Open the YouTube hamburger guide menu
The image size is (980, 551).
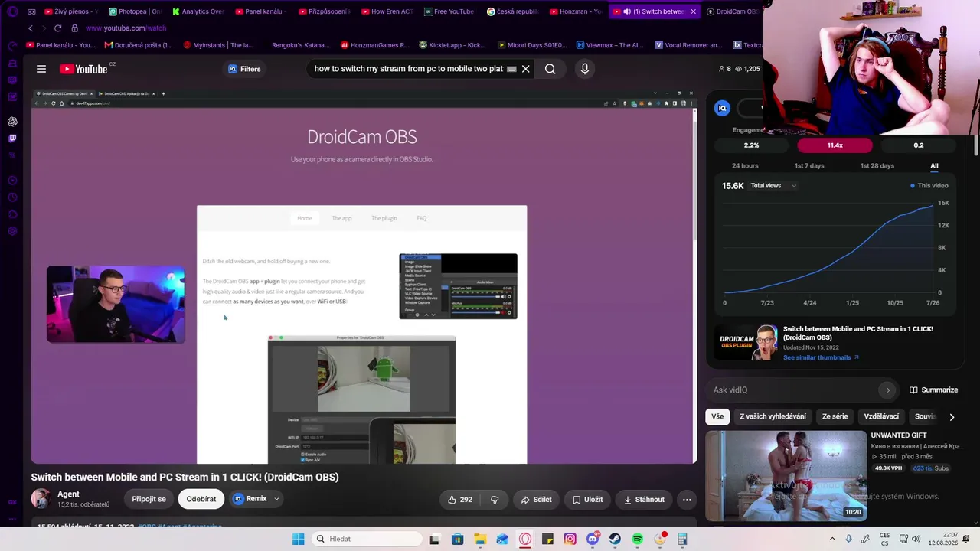point(41,69)
